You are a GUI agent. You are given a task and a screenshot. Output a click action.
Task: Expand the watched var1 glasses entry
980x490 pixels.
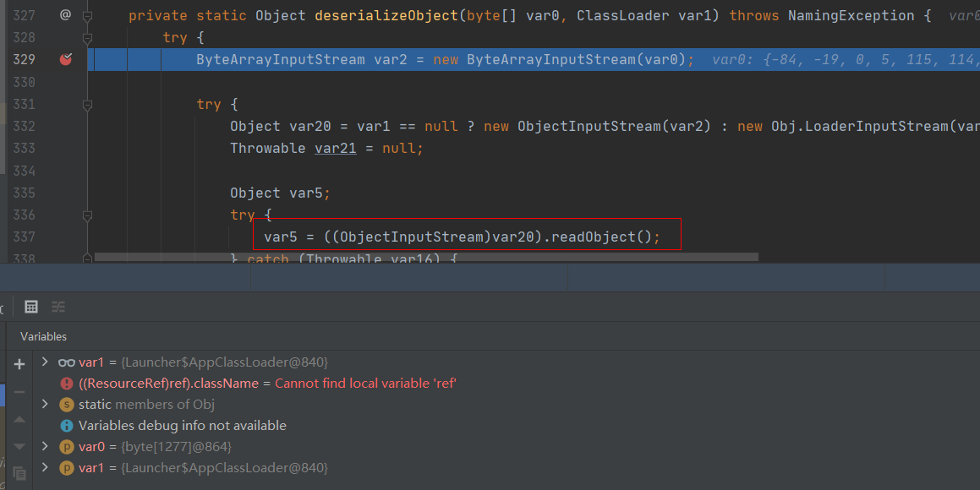pos(45,362)
